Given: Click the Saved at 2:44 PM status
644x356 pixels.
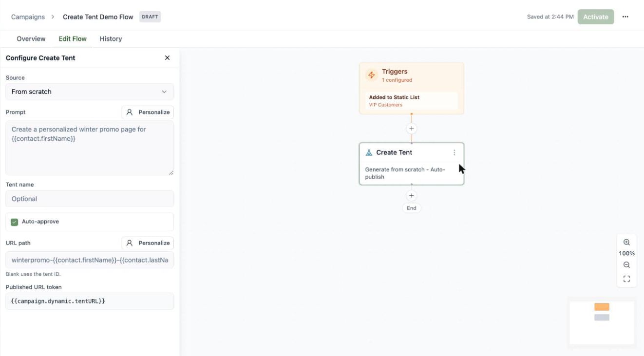Looking at the screenshot, I should pyautogui.click(x=550, y=17).
